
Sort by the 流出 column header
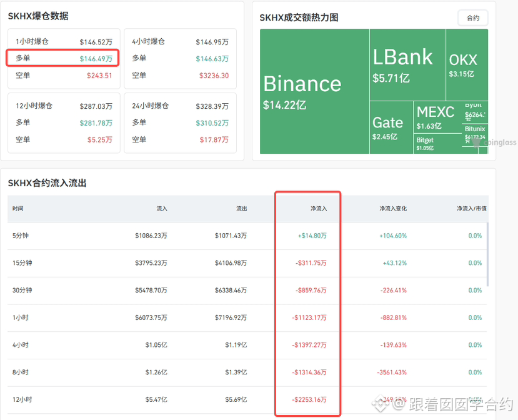click(x=241, y=209)
